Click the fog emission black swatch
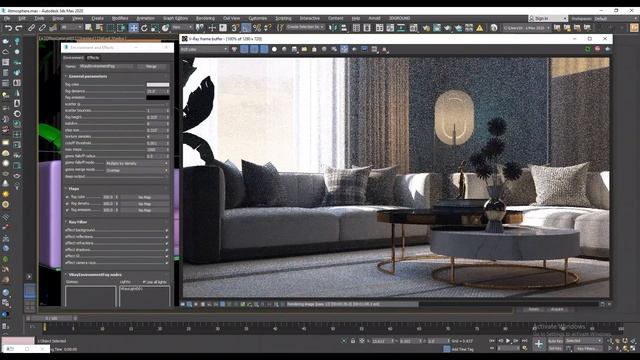 pyautogui.click(x=158, y=98)
